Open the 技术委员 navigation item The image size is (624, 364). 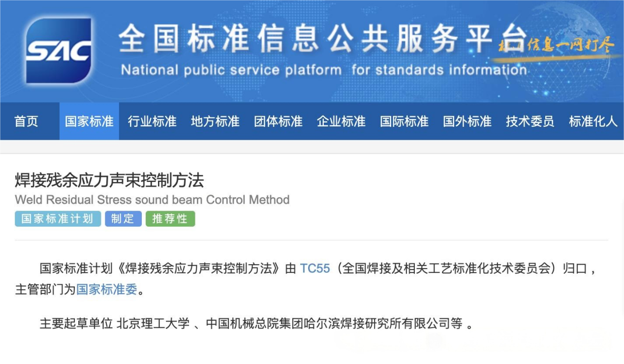530,121
